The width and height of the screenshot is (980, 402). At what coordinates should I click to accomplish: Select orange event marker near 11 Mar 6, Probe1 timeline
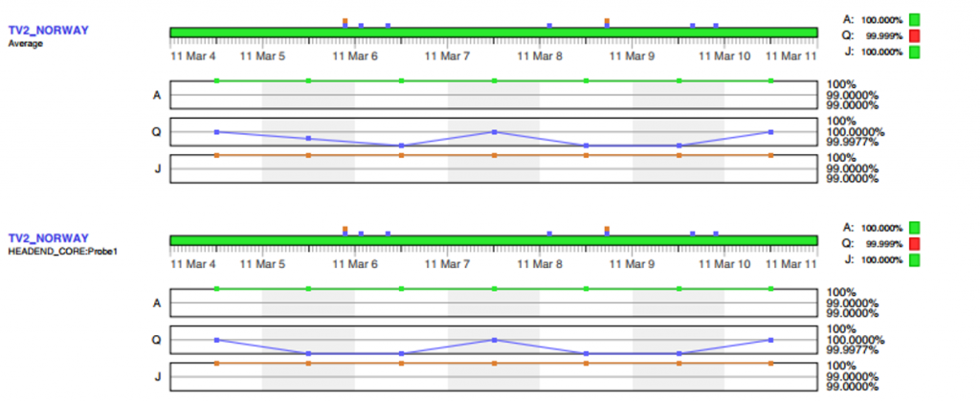345,228
